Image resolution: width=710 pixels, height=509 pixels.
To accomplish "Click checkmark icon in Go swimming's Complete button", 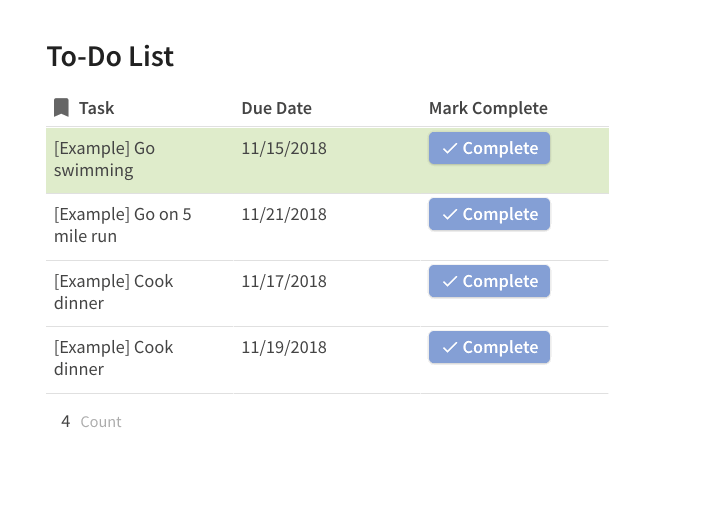I will (x=450, y=148).
